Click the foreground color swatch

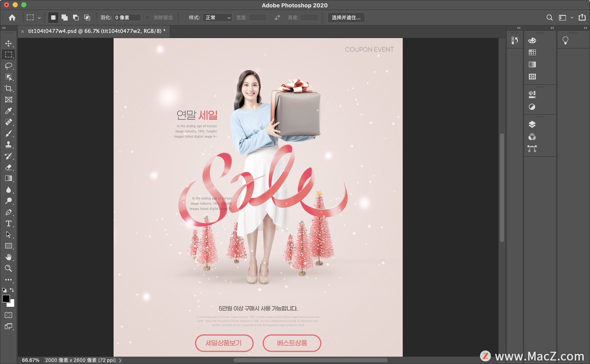click(6, 298)
